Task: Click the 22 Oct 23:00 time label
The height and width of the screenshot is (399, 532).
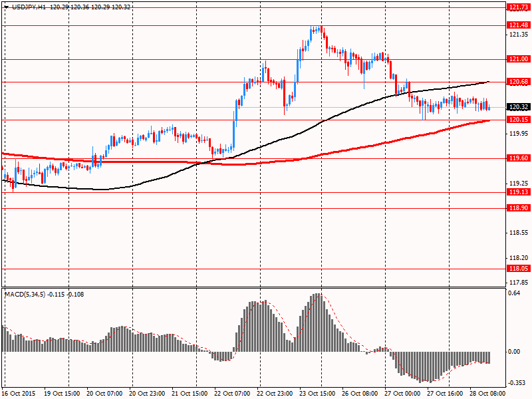Action: pyautogui.click(x=275, y=394)
